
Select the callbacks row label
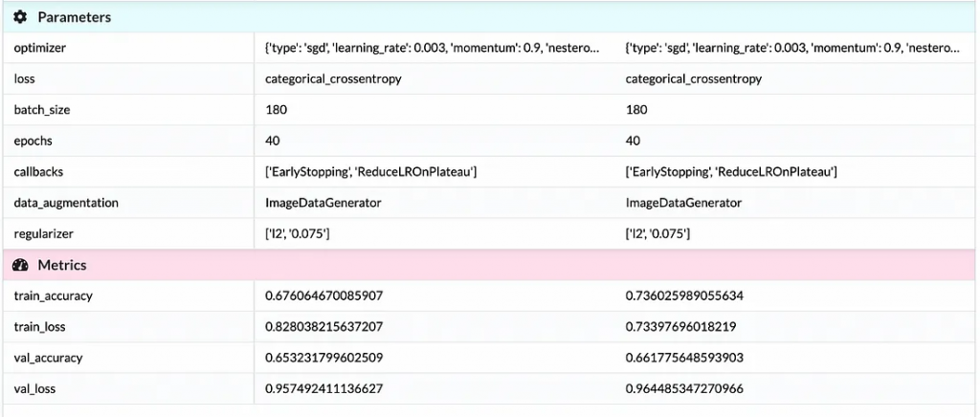coord(38,171)
